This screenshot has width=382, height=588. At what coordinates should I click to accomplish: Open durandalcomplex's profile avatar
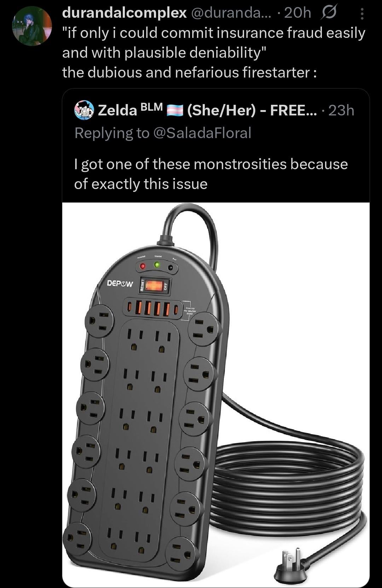[x=32, y=25]
